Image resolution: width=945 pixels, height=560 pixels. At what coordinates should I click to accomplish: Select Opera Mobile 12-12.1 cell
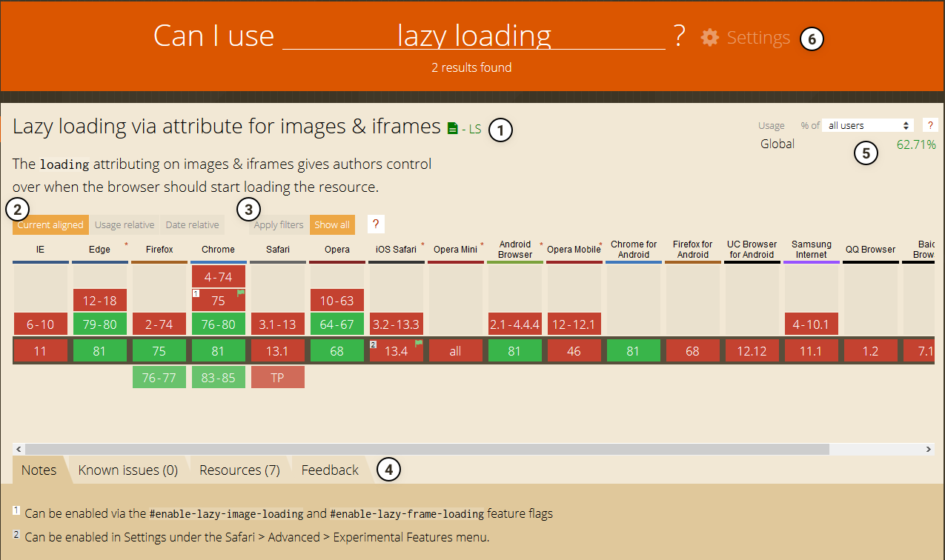(574, 324)
